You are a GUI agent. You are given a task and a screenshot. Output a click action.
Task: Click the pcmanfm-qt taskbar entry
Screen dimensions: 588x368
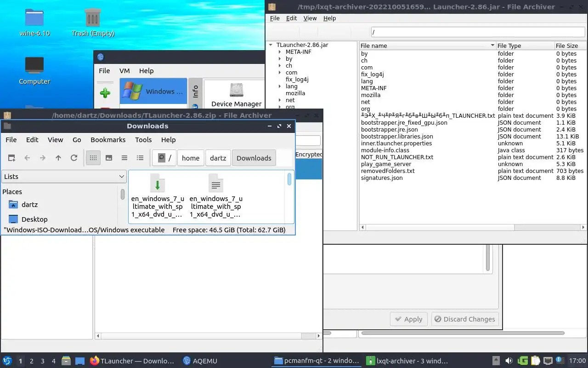point(316,361)
